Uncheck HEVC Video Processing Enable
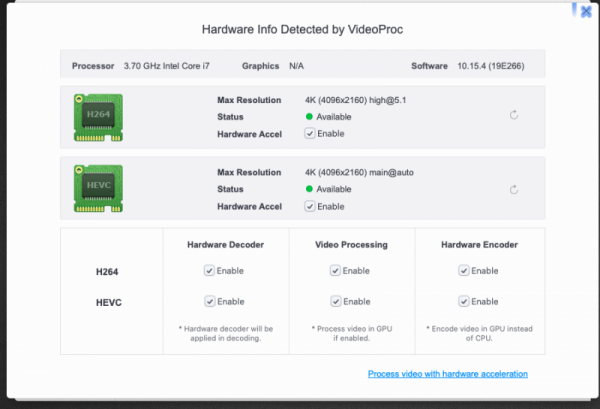Image resolution: width=600 pixels, height=409 pixels. [334, 301]
